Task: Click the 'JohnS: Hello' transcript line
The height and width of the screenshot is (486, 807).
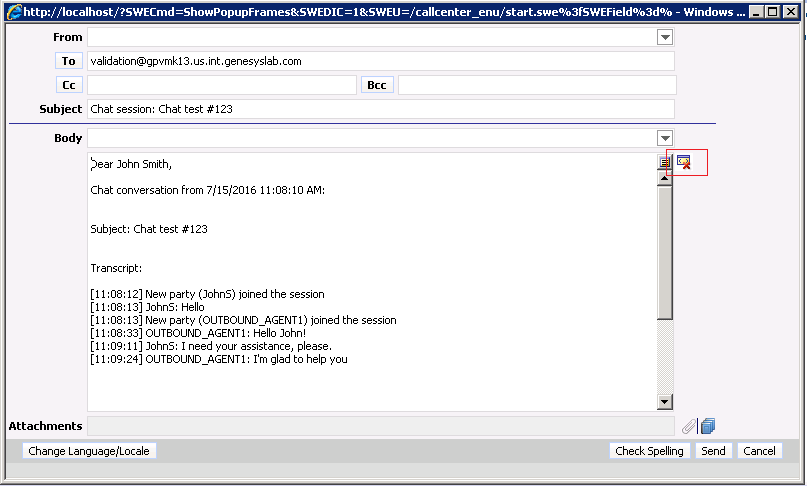Action: click(147, 307)
